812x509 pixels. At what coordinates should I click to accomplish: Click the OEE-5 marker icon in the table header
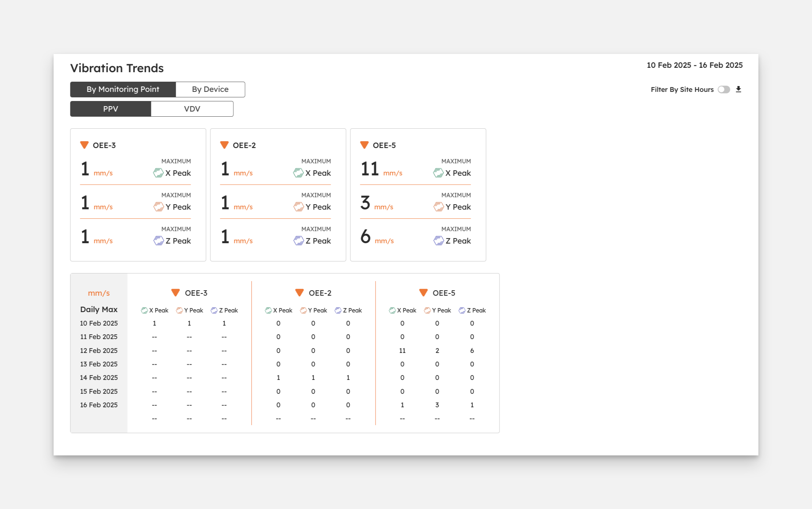[x=423, y=293]
